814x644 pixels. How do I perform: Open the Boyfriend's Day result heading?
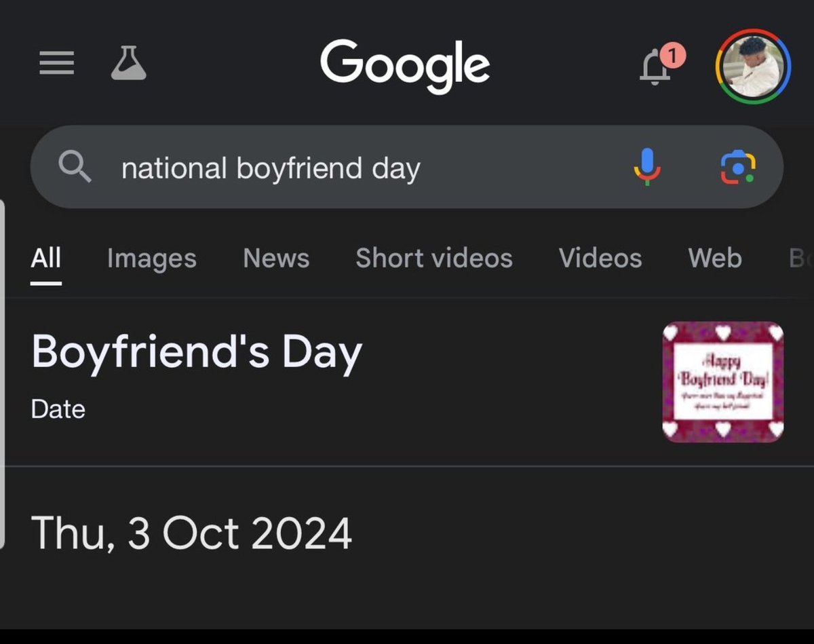pyautogui.click(x=197, y=351)
